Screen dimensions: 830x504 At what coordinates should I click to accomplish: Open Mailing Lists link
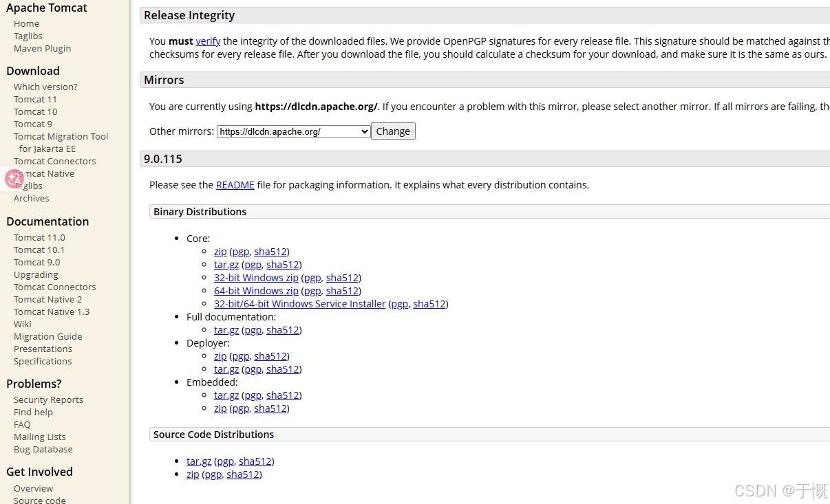click(x=40, y=437)
